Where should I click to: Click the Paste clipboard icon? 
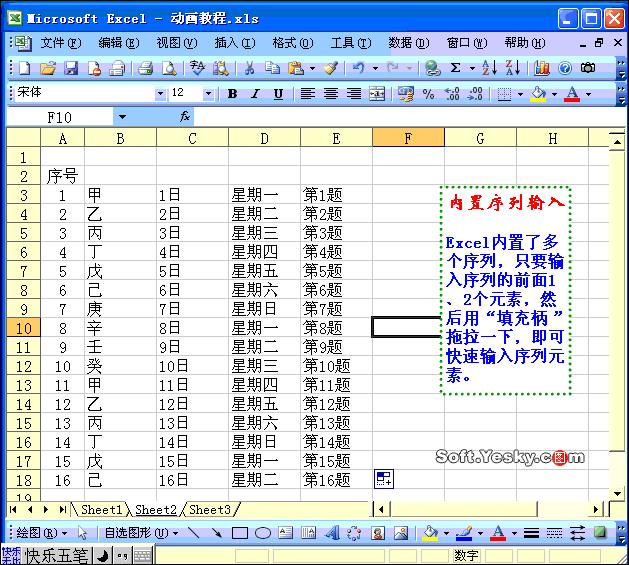[296, 68]
